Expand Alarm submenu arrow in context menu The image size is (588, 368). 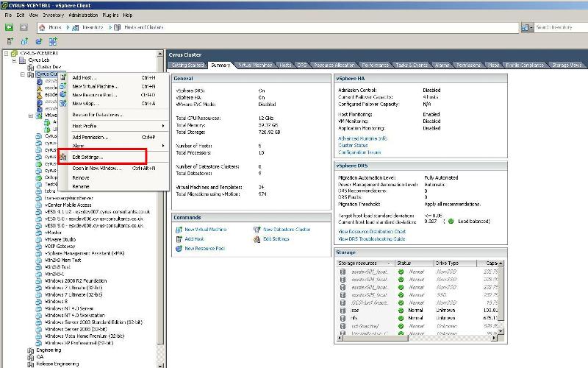163,146
